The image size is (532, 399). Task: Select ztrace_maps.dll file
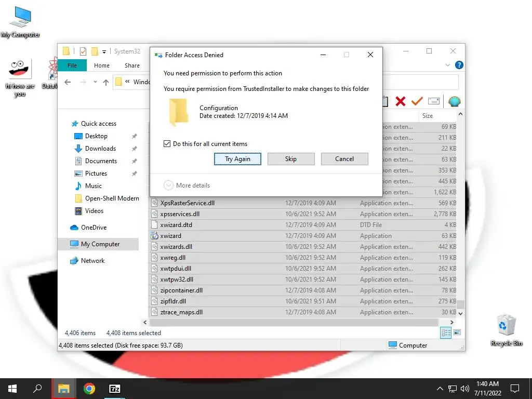(181, 312)
